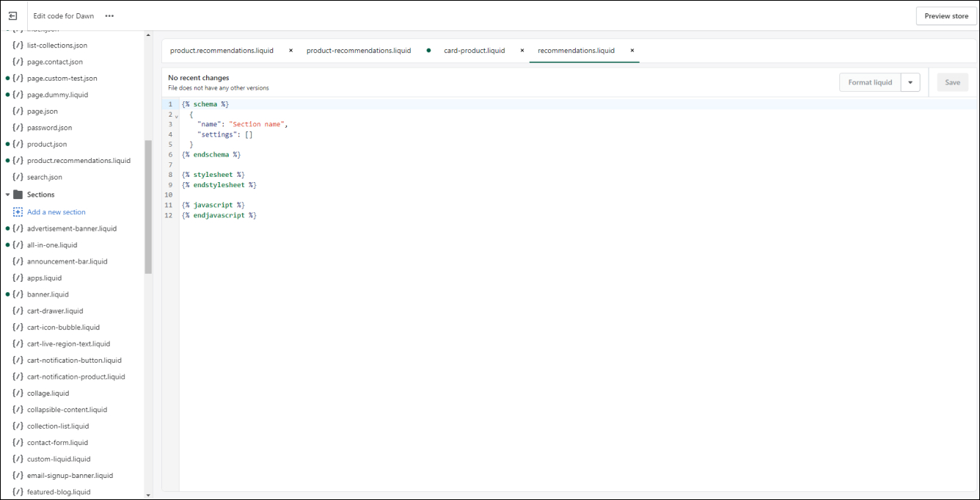Open apps.liquid file
Image resolution: width=980 pixels, height=500 pixels.
pos(45,278)
